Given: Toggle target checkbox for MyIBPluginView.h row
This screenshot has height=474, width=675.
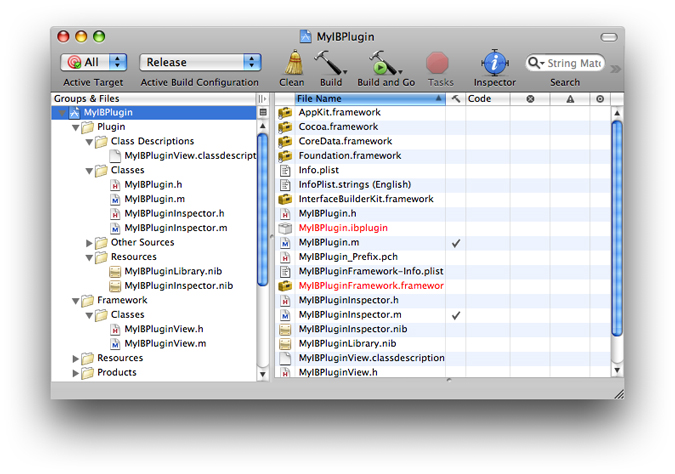Looking at the screenshot, I should 456,372.
